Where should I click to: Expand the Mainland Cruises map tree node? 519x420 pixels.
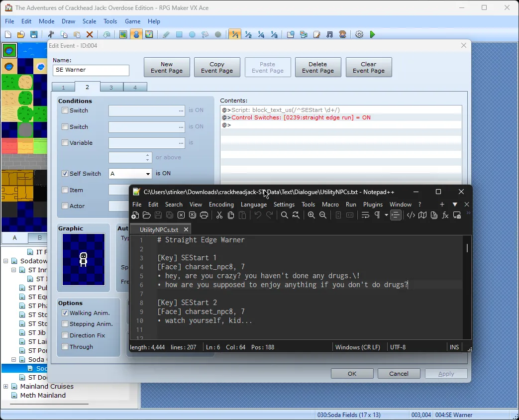click(5, 386)
